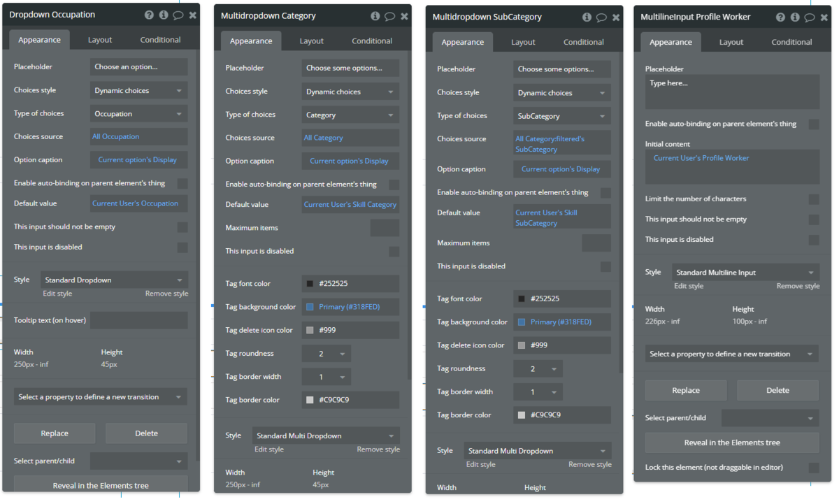Image resolution: width=839 pixels, height=504 pixels.
Task: Open Tag roundness dropdown in Multidropdown Category
Action: (x=327, y=354)
